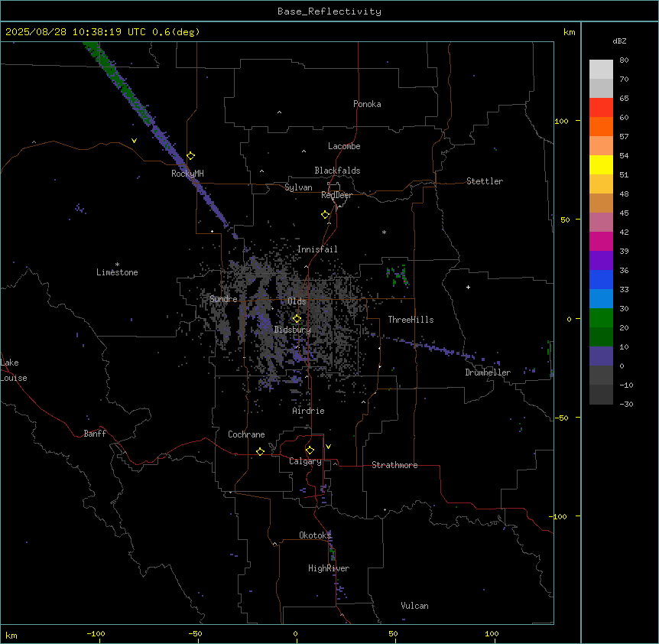
Task: Click the Blackfalds city label
Action: tap(337, 171)
